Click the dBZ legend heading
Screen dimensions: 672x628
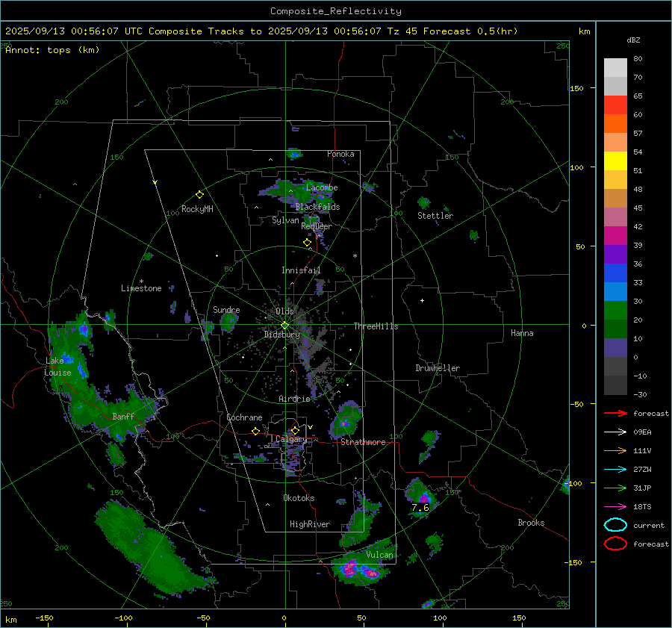633,40
